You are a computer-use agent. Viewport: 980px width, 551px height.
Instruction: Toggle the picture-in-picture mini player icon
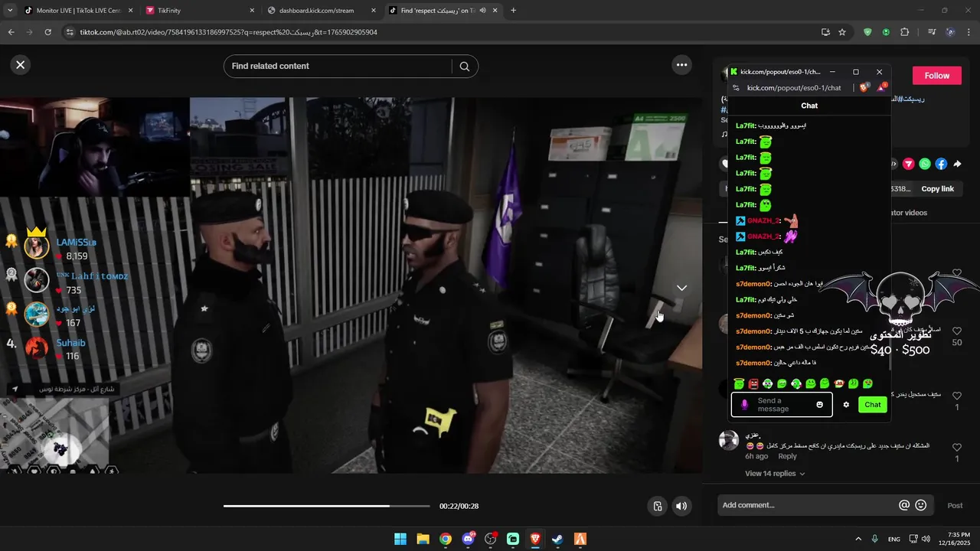(657, 506)
